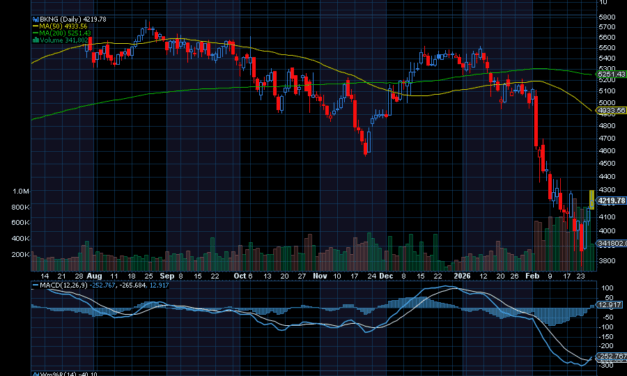Click the 5600 price axis label
The height and width of the screenshot is (376, 627).
click(x=607, y=37)
